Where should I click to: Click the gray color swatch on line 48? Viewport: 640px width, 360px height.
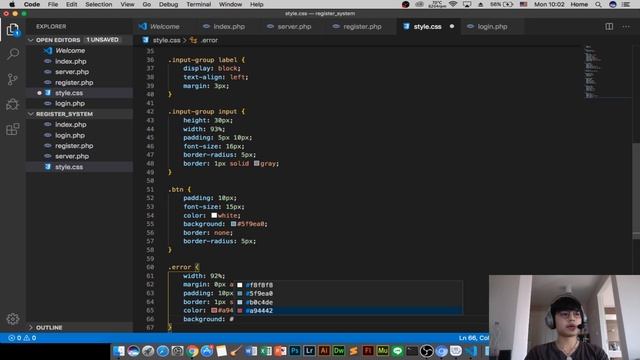256,163
